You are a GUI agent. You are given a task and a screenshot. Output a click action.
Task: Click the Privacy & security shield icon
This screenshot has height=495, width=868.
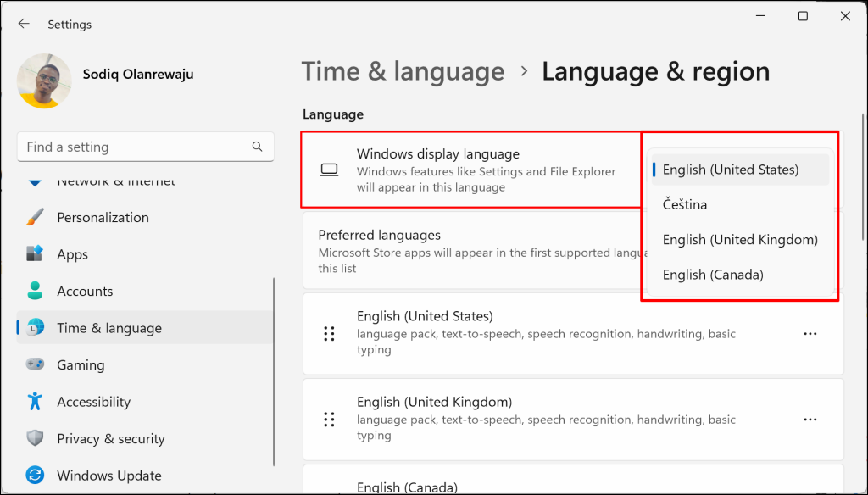coord(35,438)
